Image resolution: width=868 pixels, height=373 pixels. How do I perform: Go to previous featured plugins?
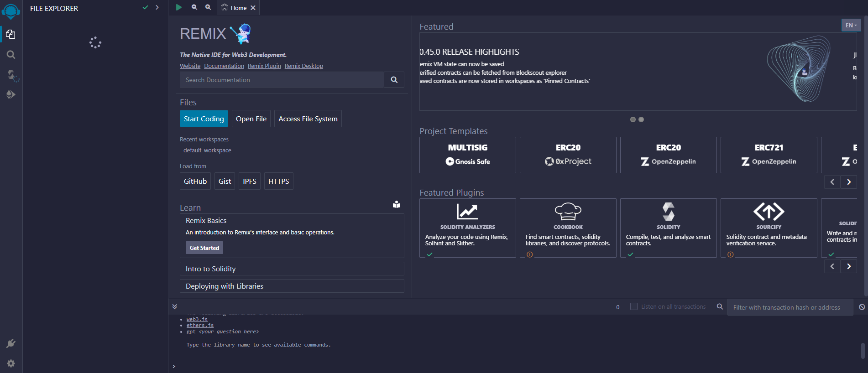click(832, 266)
